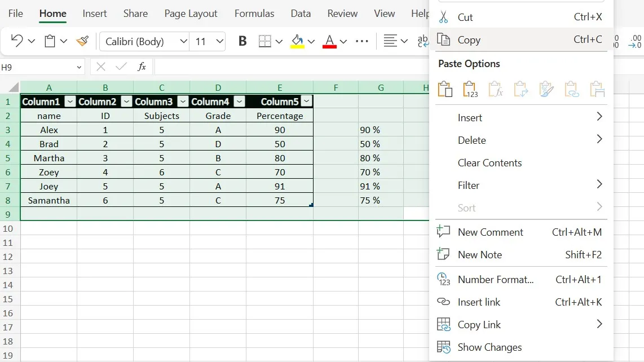644x362 pixels.
Task: Choose Clear Contents from context menu
Action: tap(521, 163)
